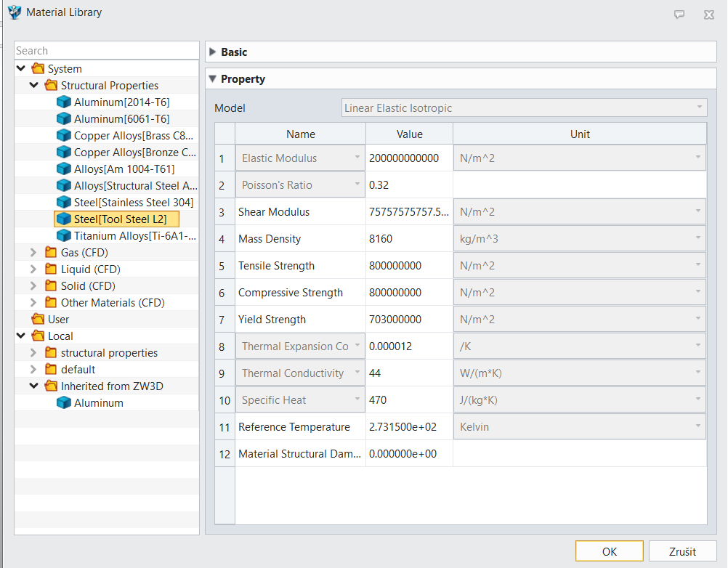Viewport: 728px width, 568px height.
Task: Open the Specific Heat name dropdown
Action: pyautogui.click(x=300, y=400)
